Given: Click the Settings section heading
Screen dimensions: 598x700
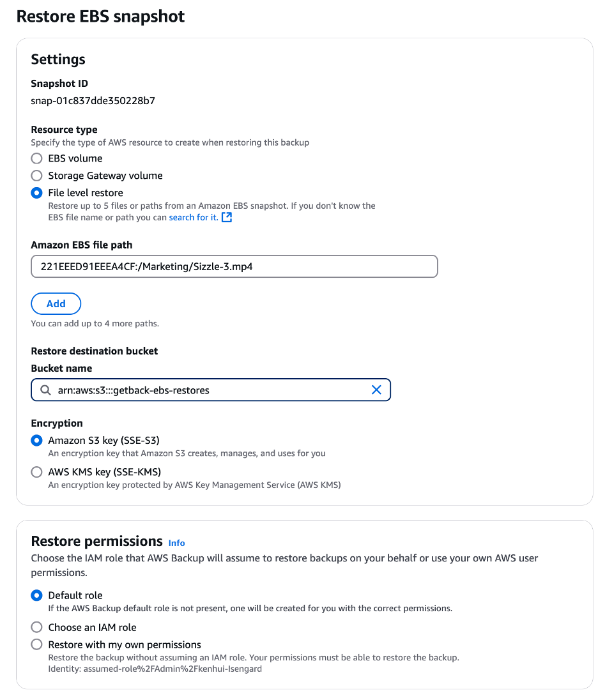Looking at the screenshot, I should (58, 59).
